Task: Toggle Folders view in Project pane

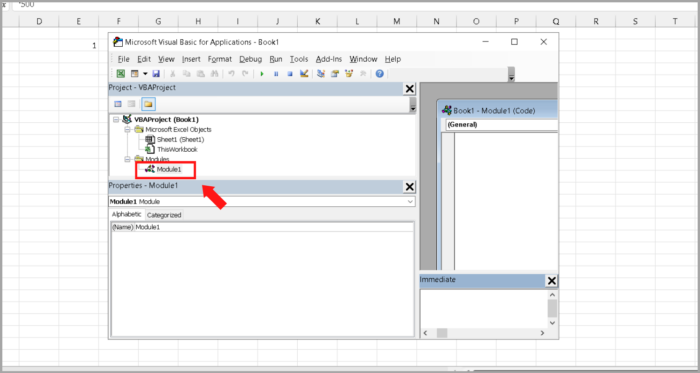Action: pos(148,104)
